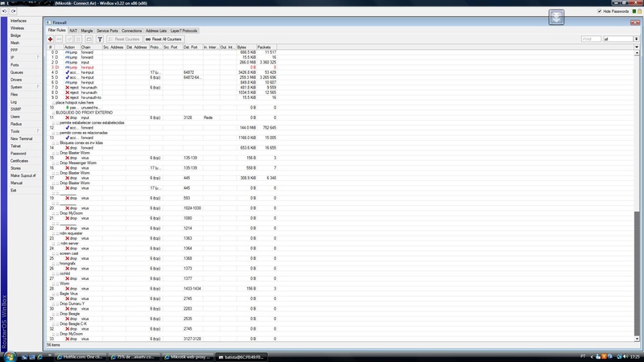Click the Dst. Port column header
Image resolution: width=644 pixels, height=362 pixels.
[192, 47]
